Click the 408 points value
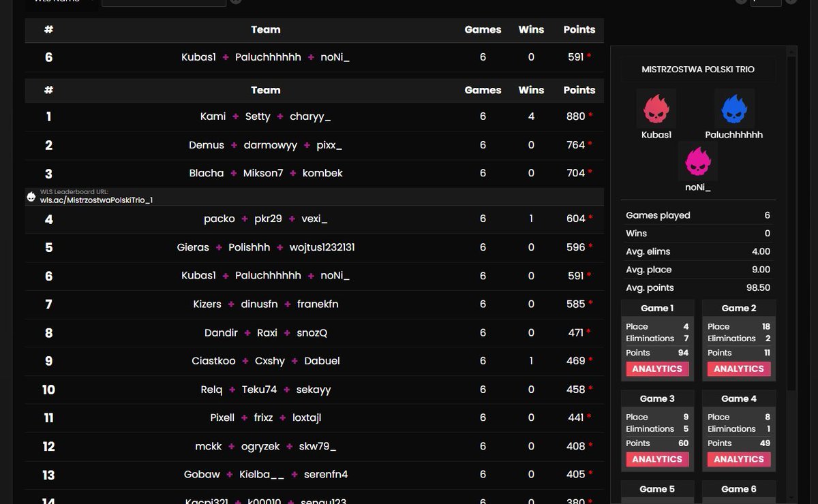818x504 pixels. (575, 446)
